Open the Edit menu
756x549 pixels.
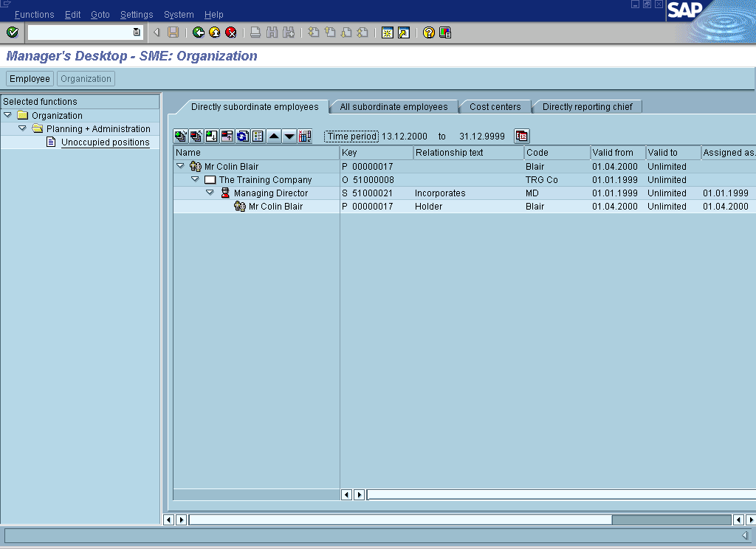coord(73,15)
